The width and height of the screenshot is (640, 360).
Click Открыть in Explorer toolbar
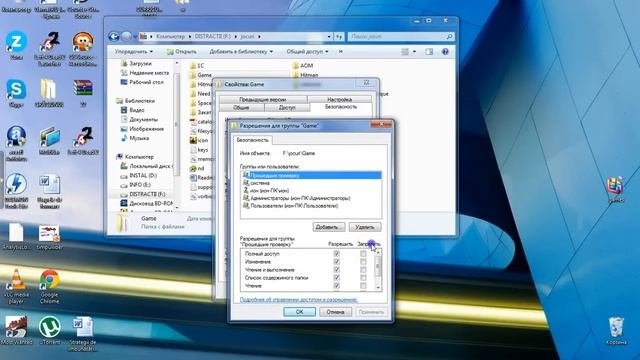(x=181, y=51)
